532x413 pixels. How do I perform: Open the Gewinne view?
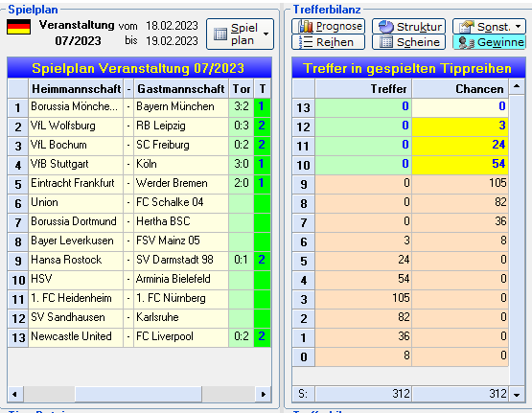click(489, 42)
